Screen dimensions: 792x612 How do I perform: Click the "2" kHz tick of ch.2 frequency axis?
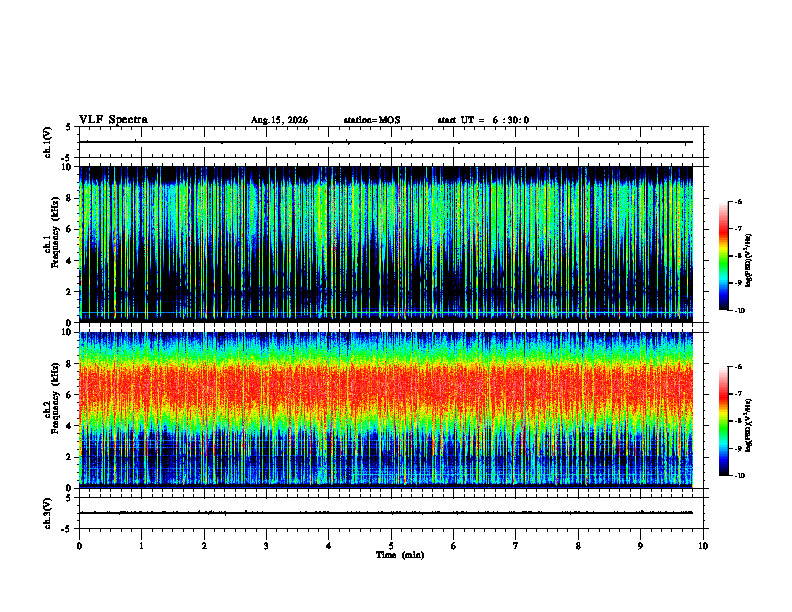[70, 457]
